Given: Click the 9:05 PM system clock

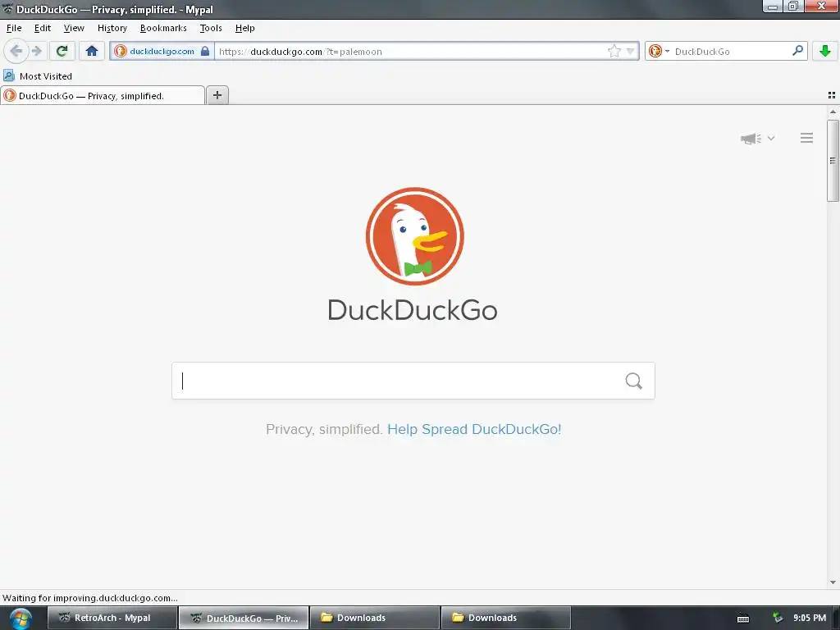Looking at the screenshot, I should (810, 618).
